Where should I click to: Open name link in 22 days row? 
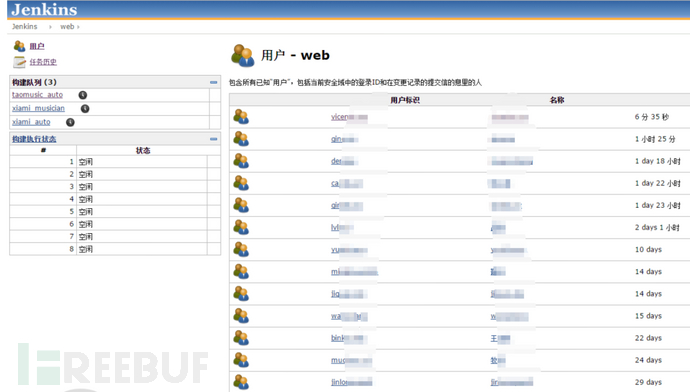[500, 338]
